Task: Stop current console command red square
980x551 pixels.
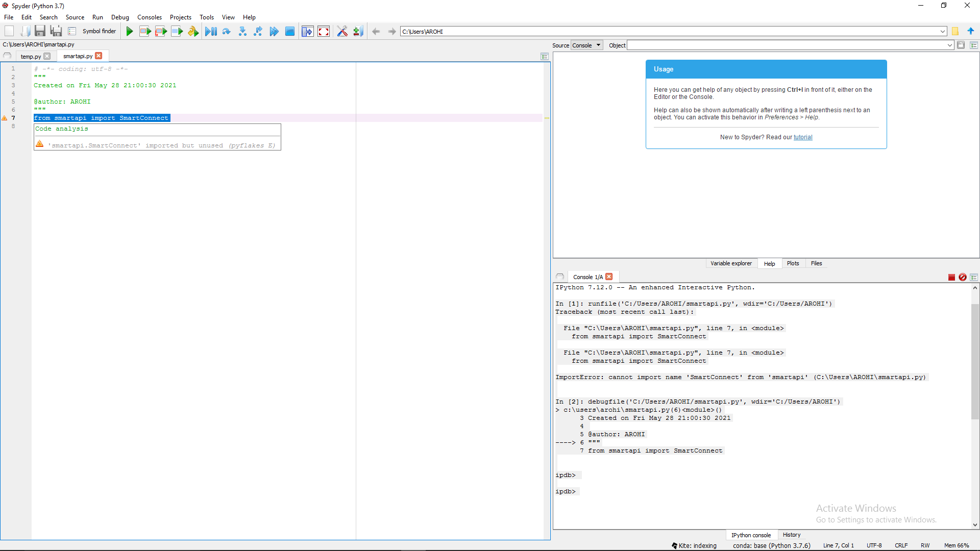Action: (951, 277)
